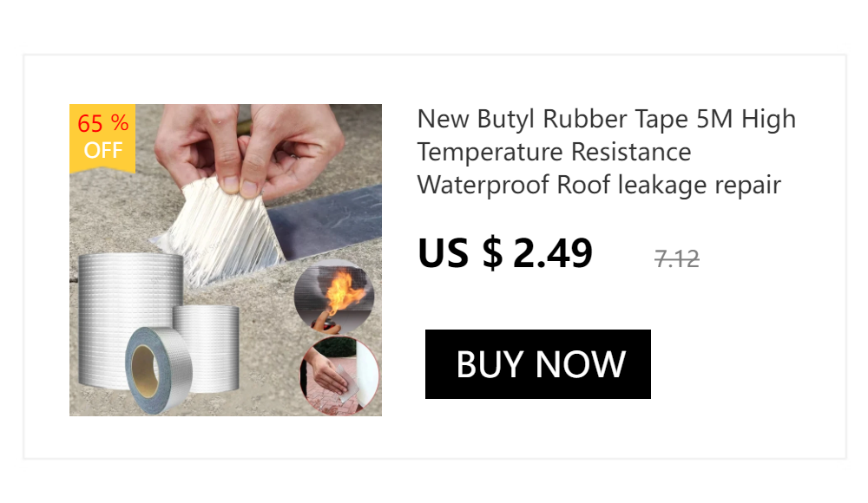Click the Temperature Resistance title line
This screenshot has height=503, width=868.
coord(554,152)
